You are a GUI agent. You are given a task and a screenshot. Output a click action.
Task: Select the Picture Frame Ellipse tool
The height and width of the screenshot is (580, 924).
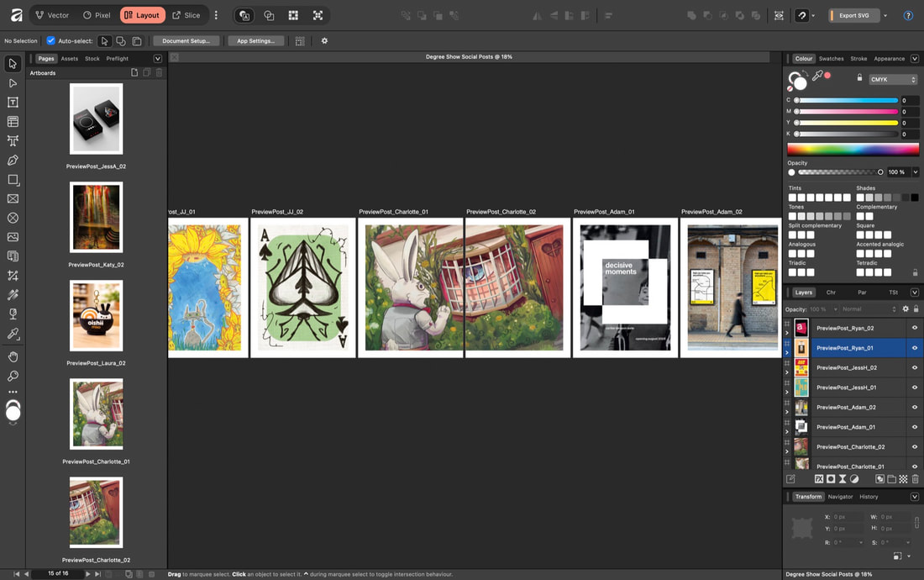click(13, 218)
